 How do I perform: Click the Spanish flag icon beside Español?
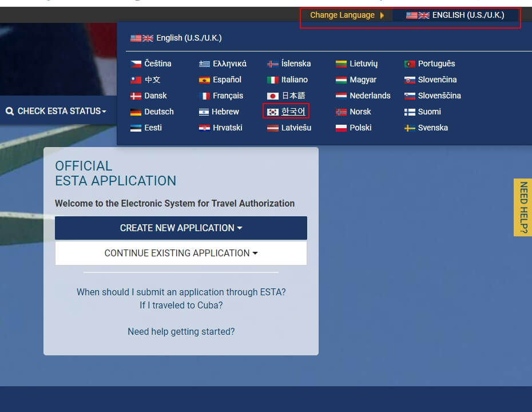pyautogui.click(x=204, y=80)
